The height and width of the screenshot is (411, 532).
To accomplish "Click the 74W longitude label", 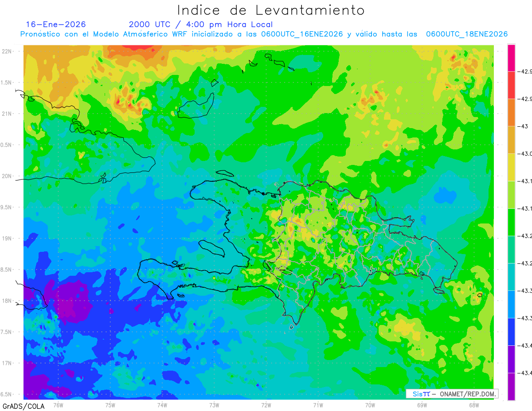I will pos(162,405).
